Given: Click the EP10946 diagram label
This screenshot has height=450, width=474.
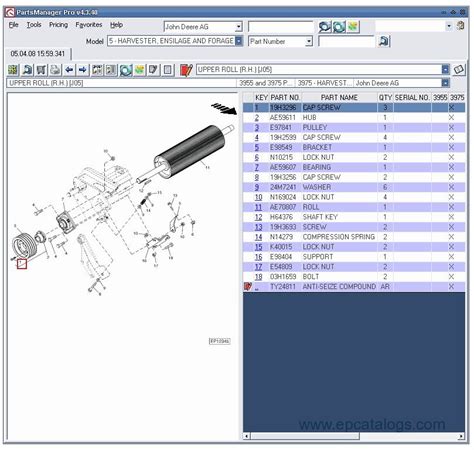Looking at the screenshot, I should (x=219, y=341).
